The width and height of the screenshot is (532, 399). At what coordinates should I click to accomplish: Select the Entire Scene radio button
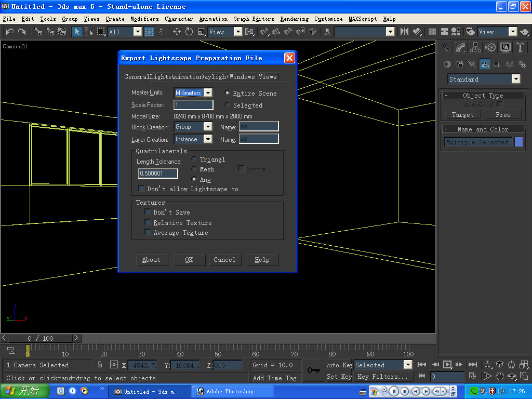(x=227, y=92)
